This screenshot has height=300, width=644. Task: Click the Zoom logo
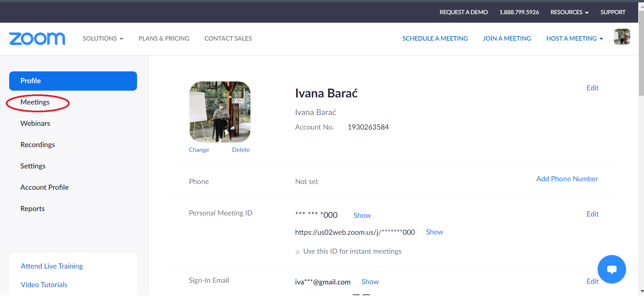(x=37, y=39)
